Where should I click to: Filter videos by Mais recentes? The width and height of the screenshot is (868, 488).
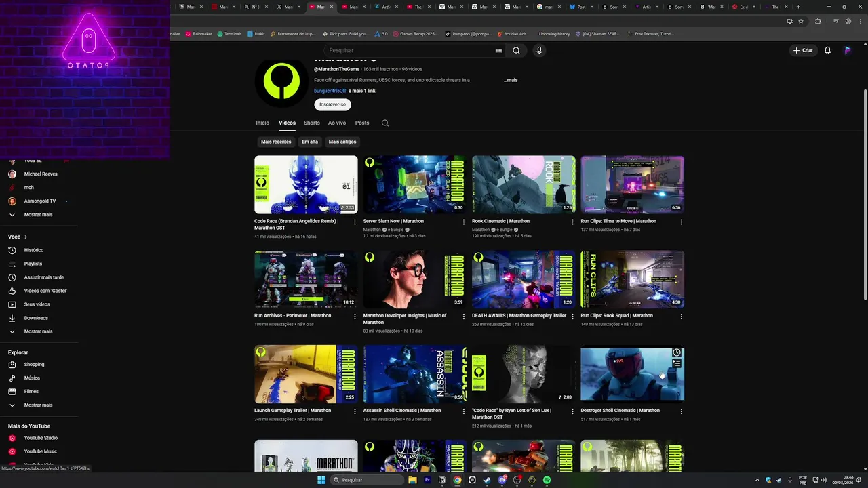276,142
